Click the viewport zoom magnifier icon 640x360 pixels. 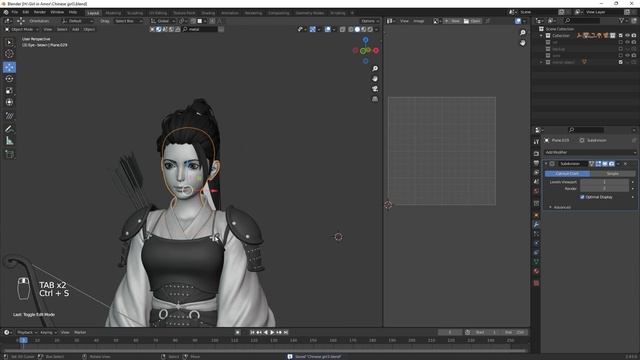pos(375,69)
